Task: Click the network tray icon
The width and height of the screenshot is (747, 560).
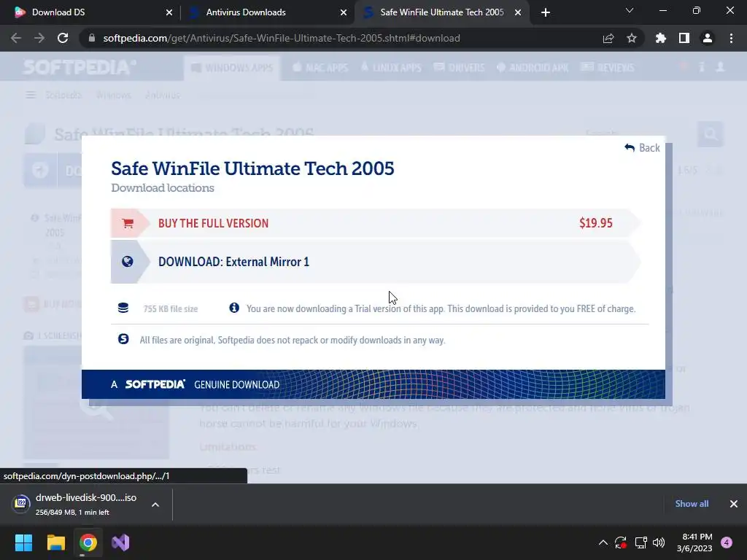Action: 640,542
